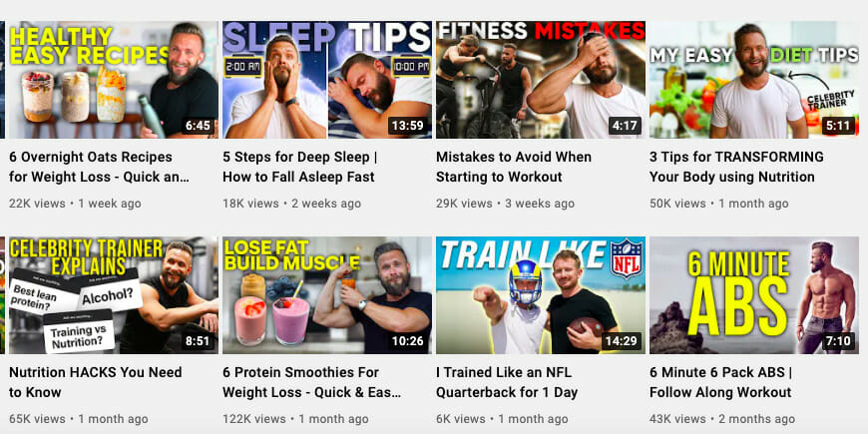The width and height of the screenshot is (868, 434).
Task: Click I Trained Like an NFL Quarterback title
Action: click(x=507, y=382)
